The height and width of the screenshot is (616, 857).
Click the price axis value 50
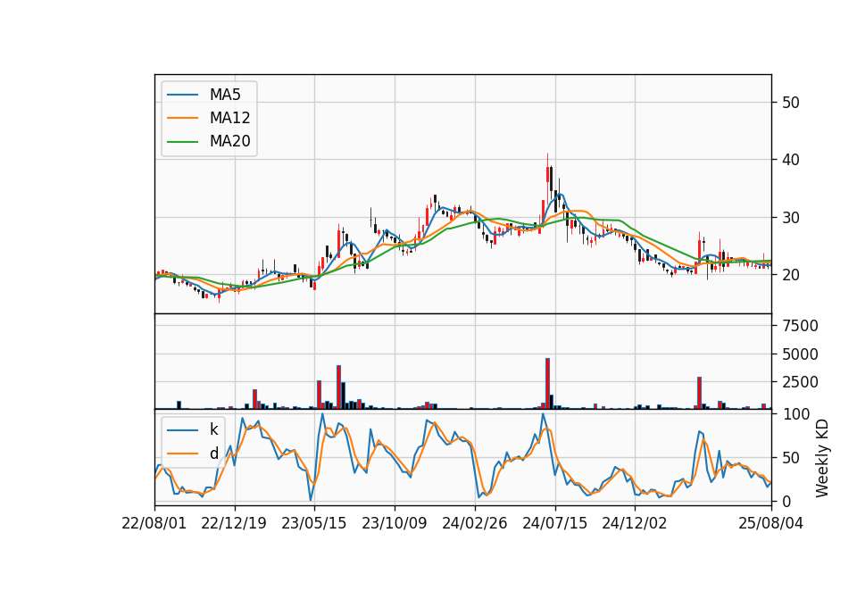click(x=790, y=102)
